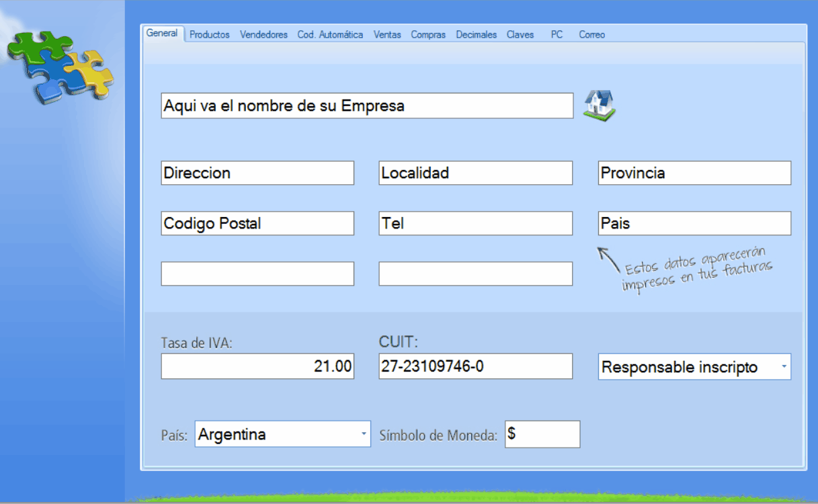
Task: Click the CUIT number field
Action: click(476, 366)
